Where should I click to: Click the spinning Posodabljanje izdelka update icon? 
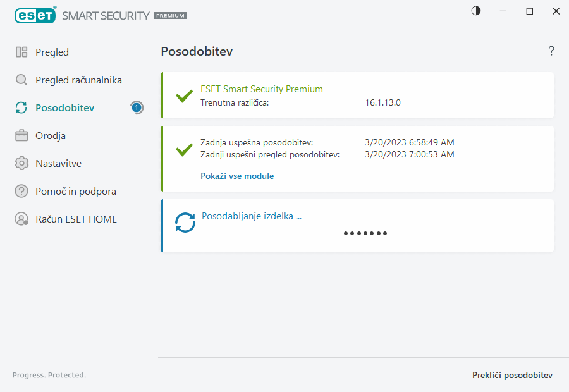click(185, 223)
